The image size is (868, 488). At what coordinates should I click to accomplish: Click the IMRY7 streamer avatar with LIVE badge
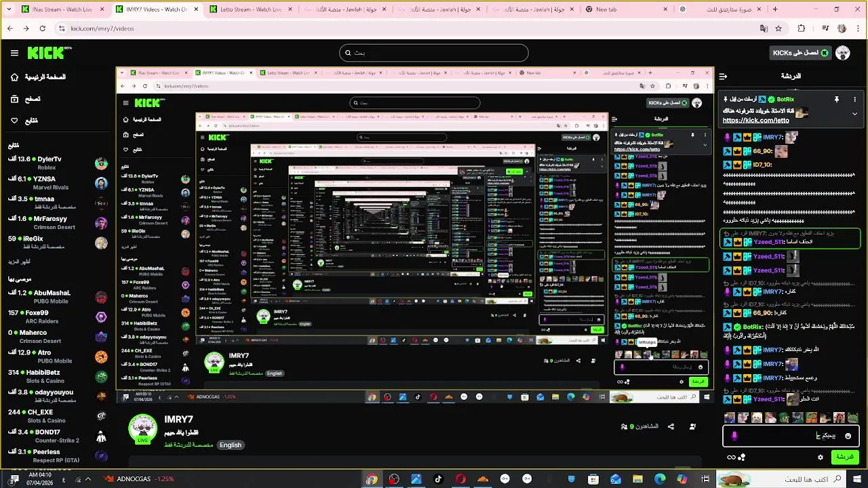pyautogui.click(x=143, y=429)
